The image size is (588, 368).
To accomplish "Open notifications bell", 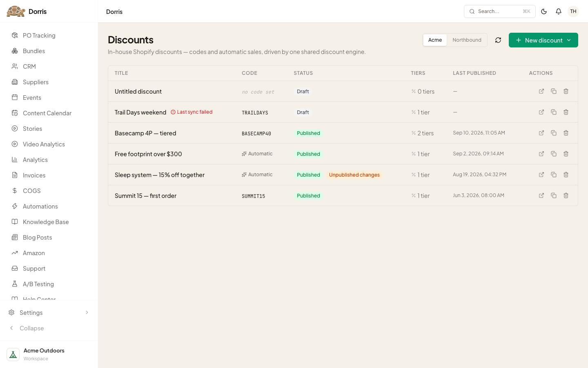I will pos(559,11).
